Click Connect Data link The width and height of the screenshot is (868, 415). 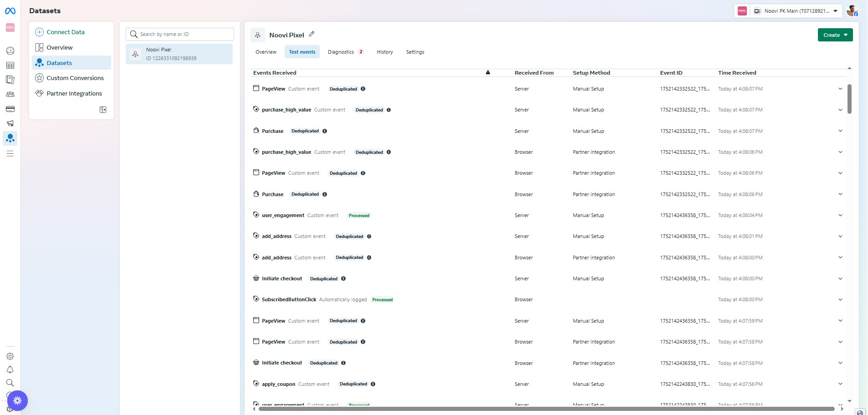(x=65, y=32)
